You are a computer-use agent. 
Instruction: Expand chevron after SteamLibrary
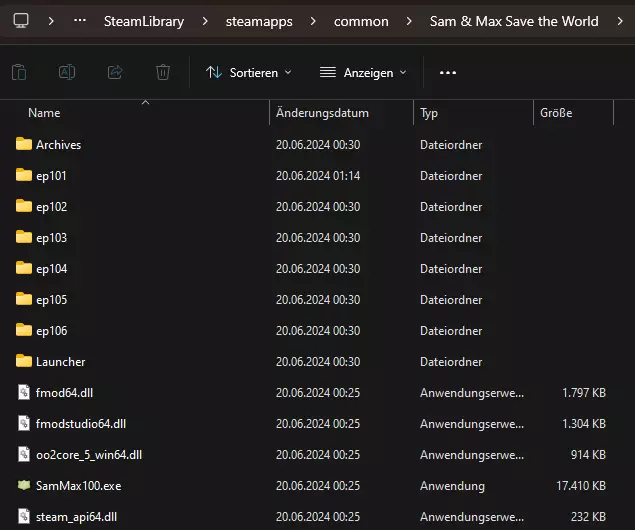[x=205, y=21]
